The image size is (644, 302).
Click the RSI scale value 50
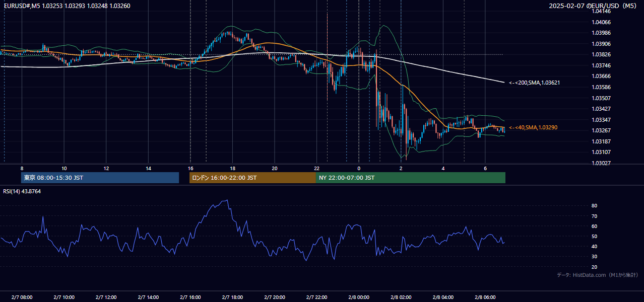pos(595,236)
